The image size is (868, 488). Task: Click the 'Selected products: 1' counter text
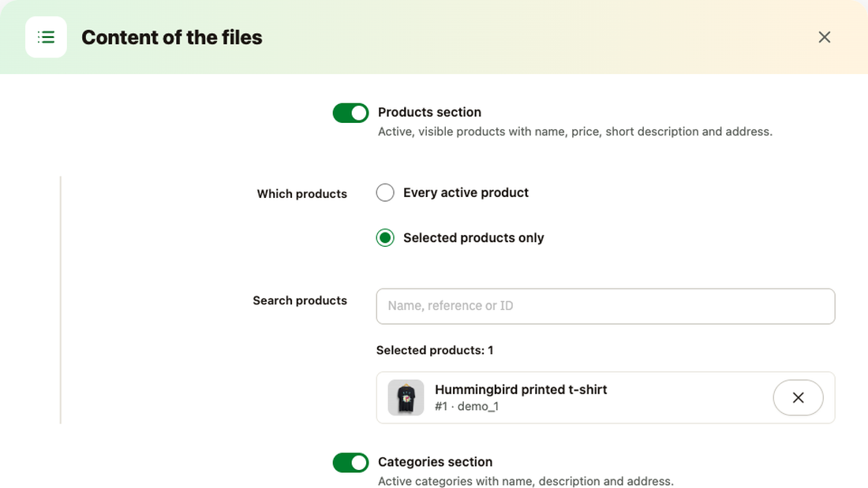(x=435, y=350)
